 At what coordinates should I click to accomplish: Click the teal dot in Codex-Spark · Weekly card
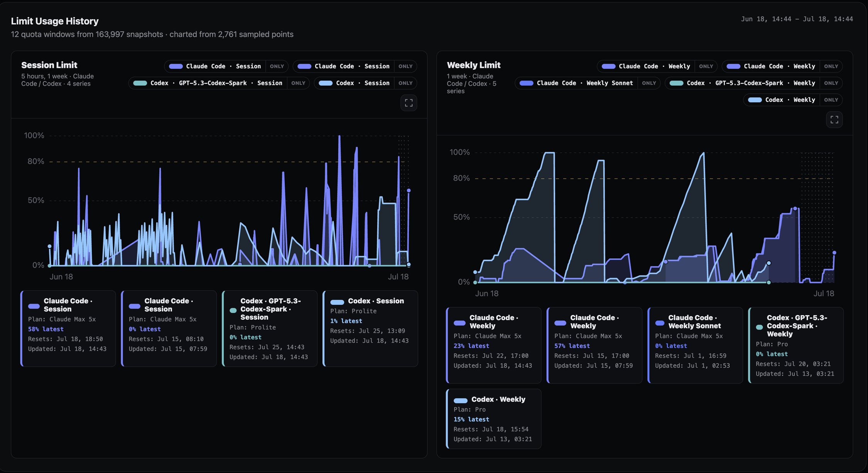pyautogui.click(x=759, y=327)
